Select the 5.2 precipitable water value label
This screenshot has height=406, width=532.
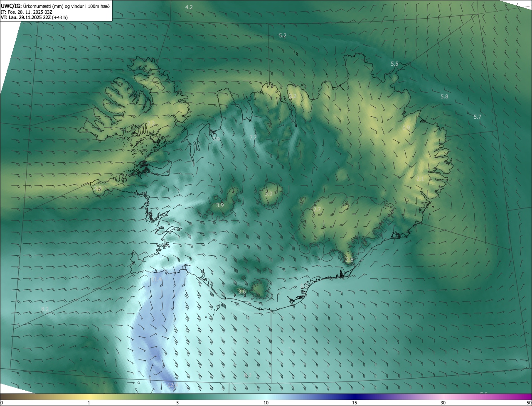[x=283, y=36]
